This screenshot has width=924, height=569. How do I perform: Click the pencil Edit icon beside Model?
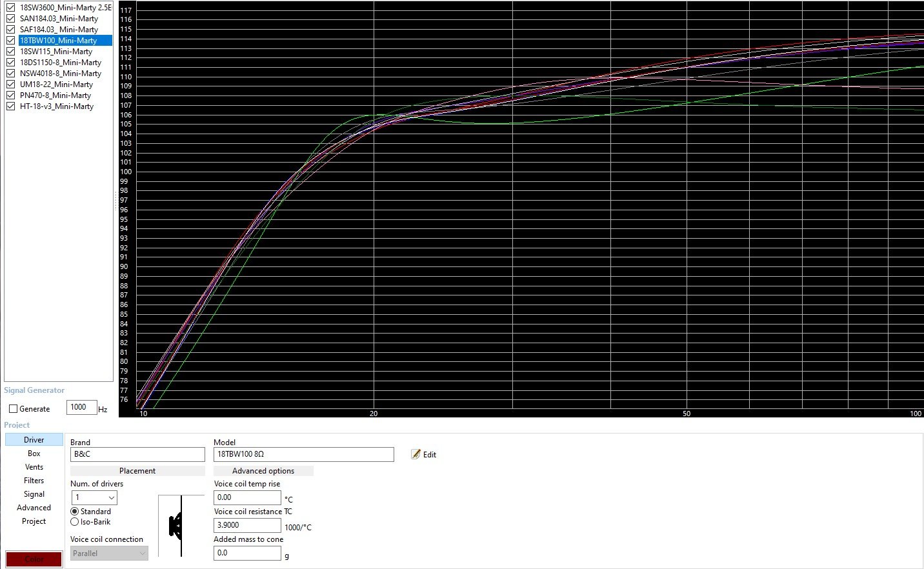[x=416, y=454]
